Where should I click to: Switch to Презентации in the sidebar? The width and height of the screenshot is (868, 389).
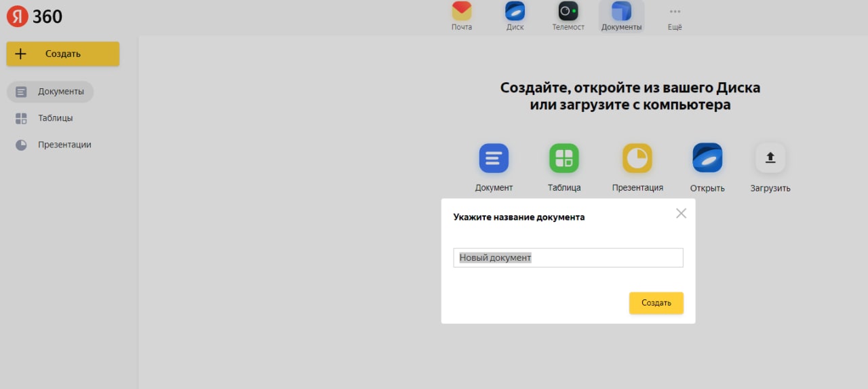point(53,145)
